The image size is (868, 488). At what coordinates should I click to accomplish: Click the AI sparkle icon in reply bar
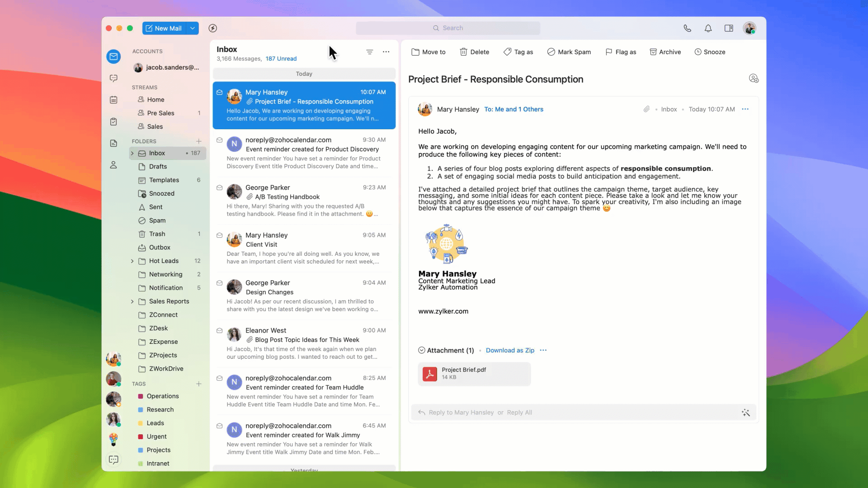tap(745, 413)
